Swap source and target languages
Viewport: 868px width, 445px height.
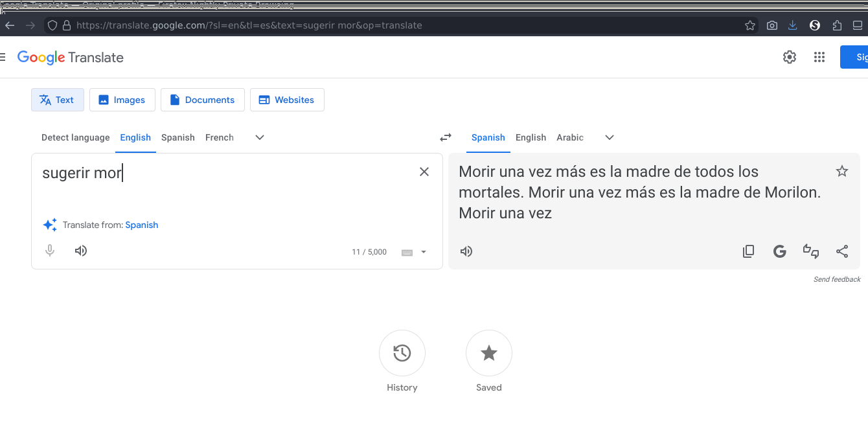pos(446,137)
